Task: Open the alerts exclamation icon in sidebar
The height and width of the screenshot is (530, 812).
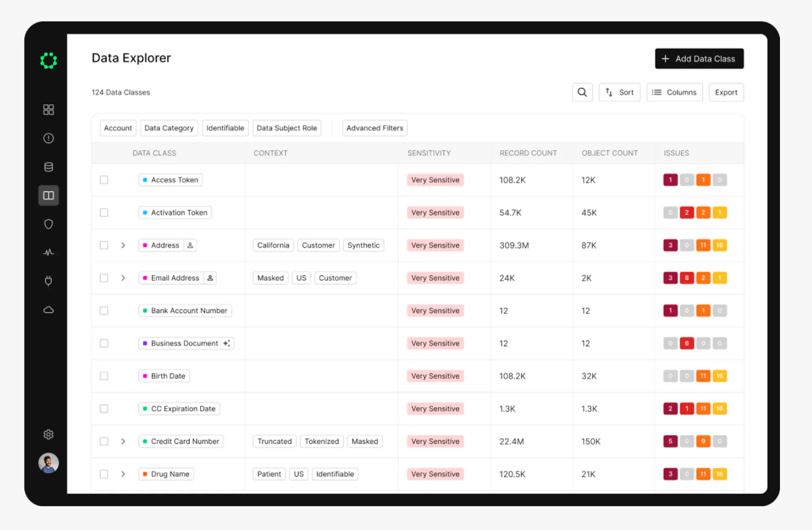Action: 49,138
